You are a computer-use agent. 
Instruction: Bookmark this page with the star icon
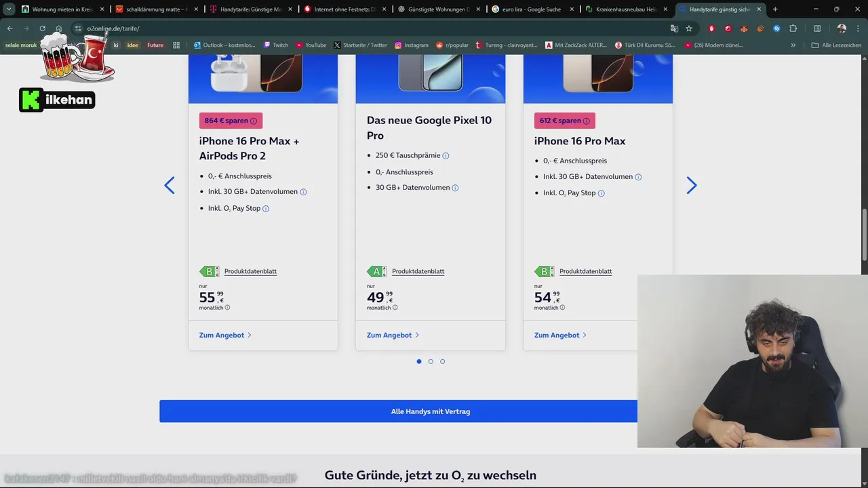pyautogui.click(x=689, y=28)
